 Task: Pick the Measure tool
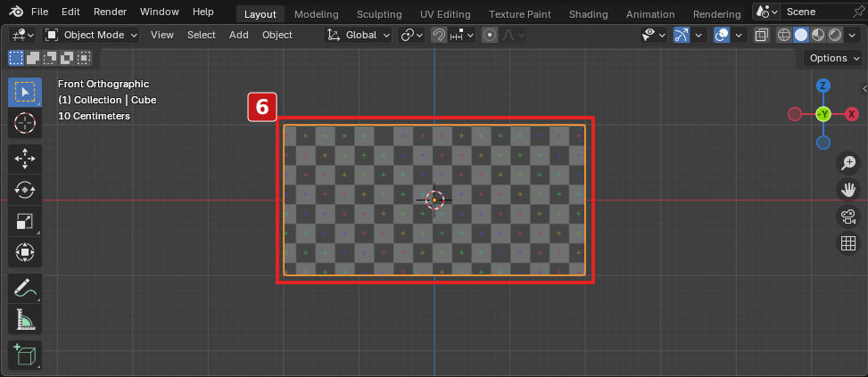pyautogui.click(x=24, y=319)
